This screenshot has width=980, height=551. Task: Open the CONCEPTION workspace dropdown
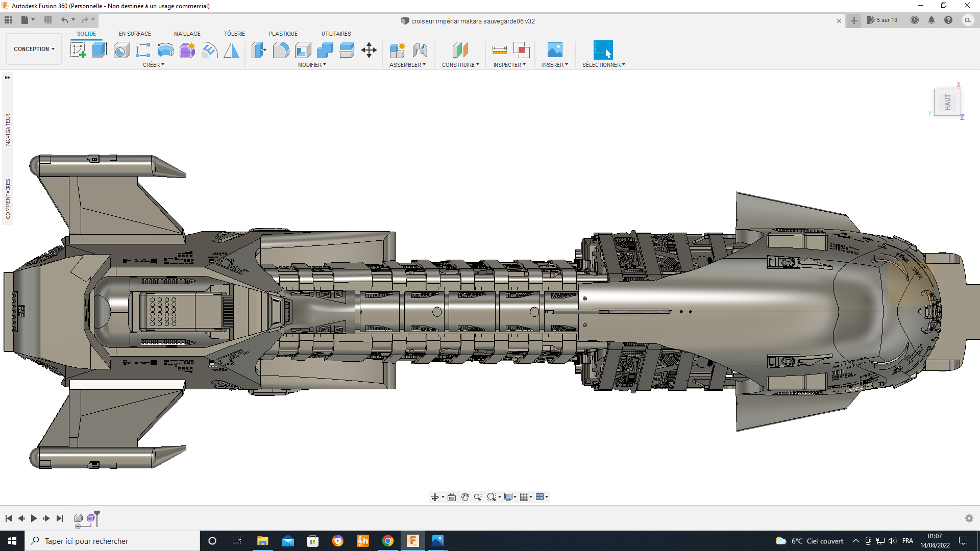[34, 49]
